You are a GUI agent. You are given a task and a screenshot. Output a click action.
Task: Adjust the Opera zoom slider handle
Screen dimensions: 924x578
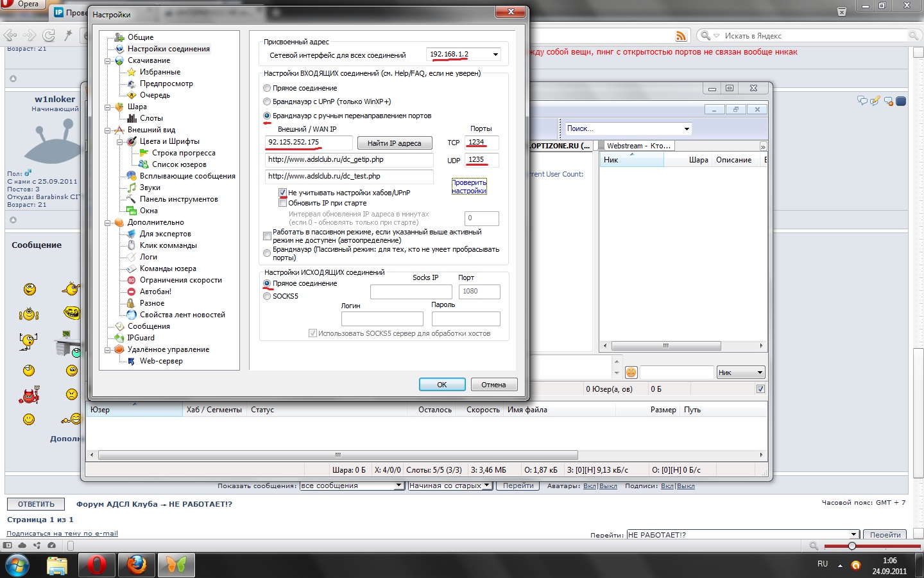tap(851, 546)
